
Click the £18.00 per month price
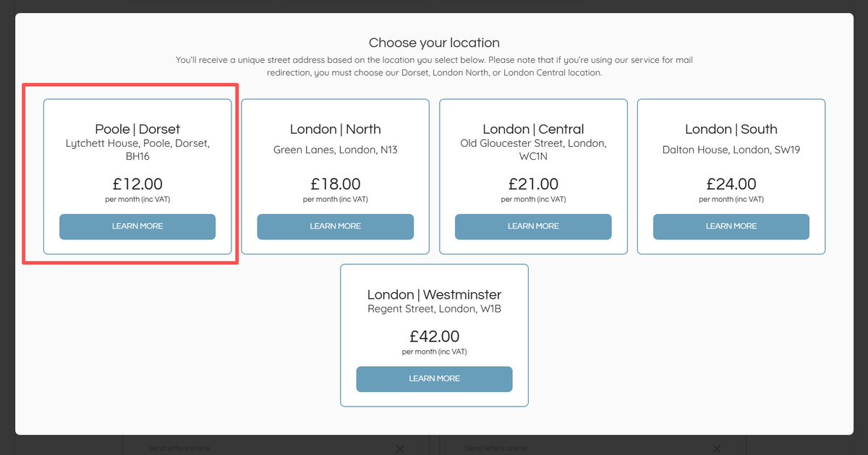tap(335, 184)
